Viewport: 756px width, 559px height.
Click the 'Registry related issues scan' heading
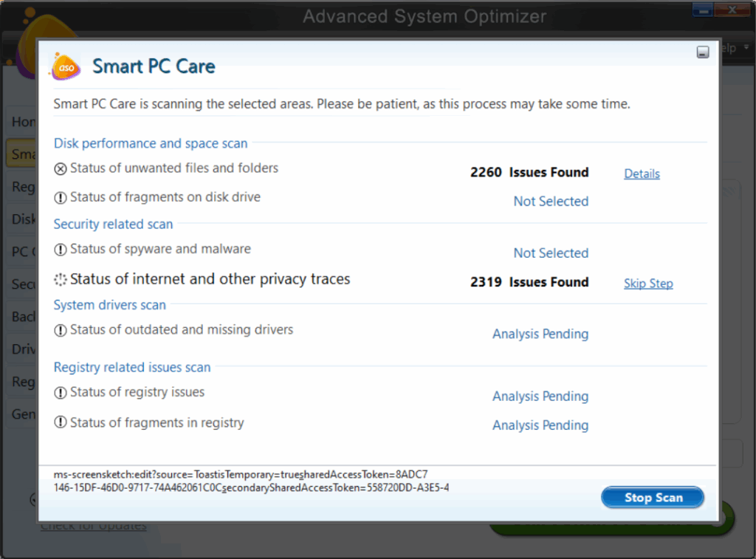click(x=132, y=367)
